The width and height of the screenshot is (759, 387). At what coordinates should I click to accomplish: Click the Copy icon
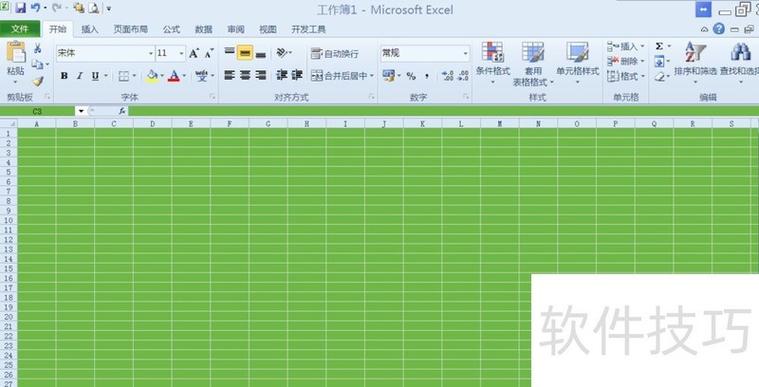37,64
